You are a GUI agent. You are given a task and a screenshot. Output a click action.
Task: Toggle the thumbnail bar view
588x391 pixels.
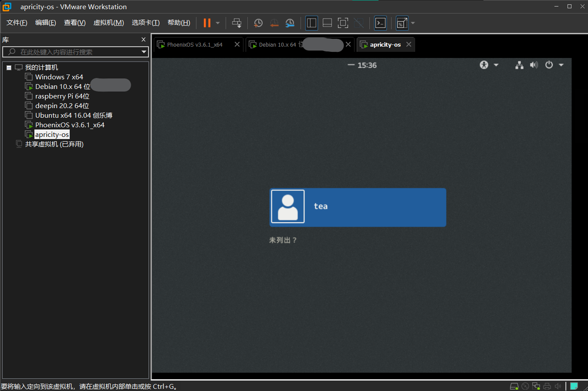[327, 23]
